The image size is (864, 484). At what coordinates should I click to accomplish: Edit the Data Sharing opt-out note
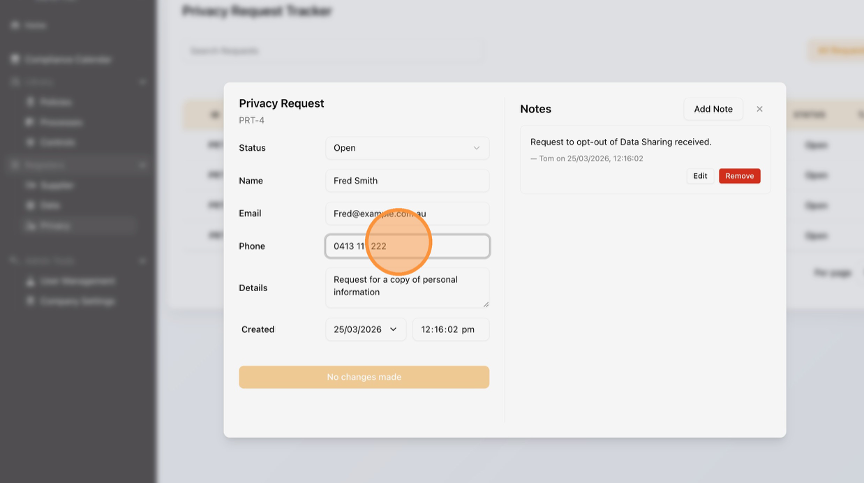tap(700, 176)
